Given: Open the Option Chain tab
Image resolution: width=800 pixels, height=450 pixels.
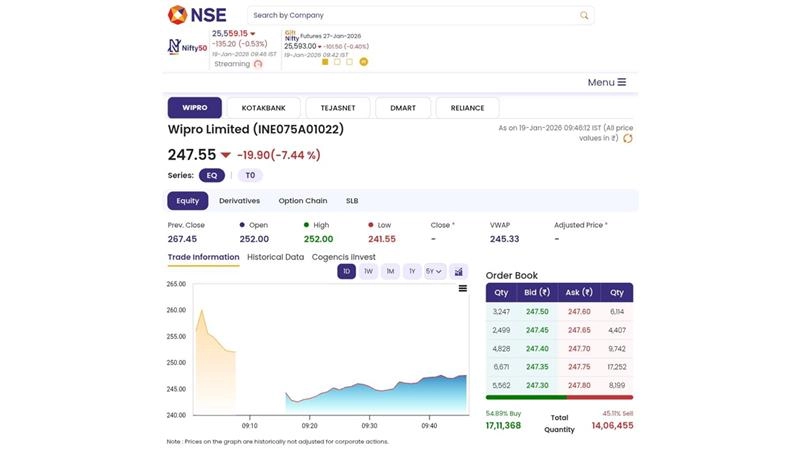Looking at the screenshot, I should (x=302, y=201).
